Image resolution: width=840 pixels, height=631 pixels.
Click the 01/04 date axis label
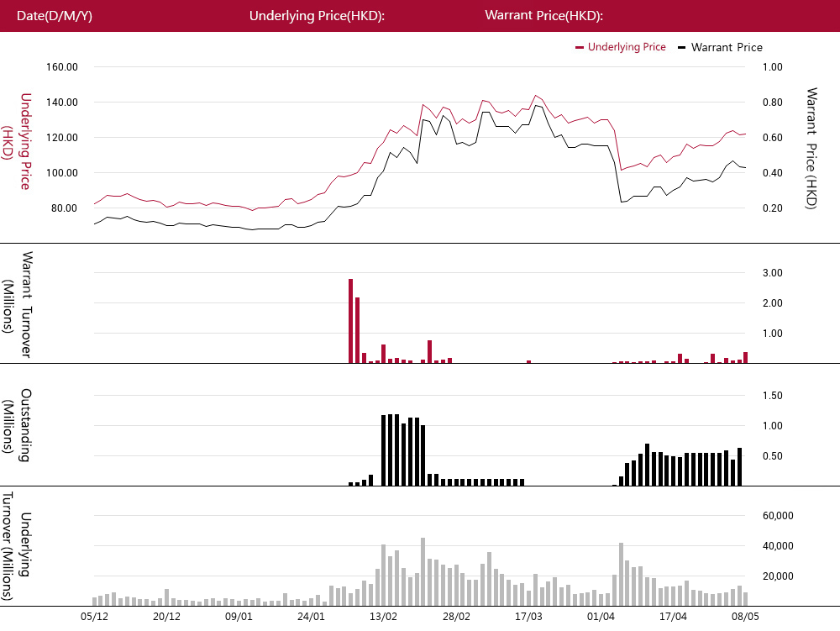(x=601, y=617)
